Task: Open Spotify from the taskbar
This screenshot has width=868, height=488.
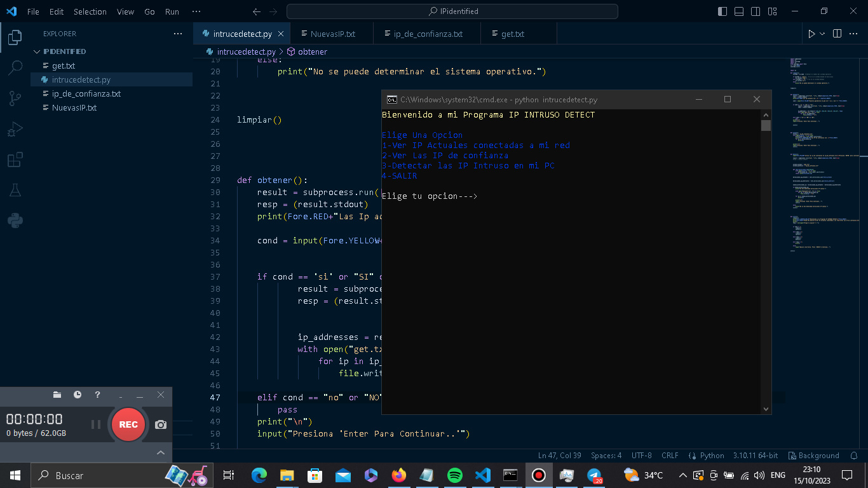Action: pyautogui.click(x=455, y=475)
